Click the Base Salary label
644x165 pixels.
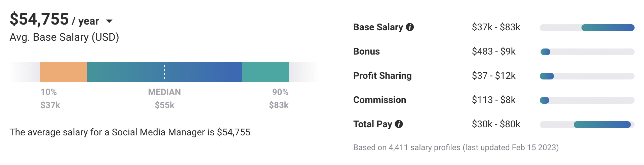point(378,27)
